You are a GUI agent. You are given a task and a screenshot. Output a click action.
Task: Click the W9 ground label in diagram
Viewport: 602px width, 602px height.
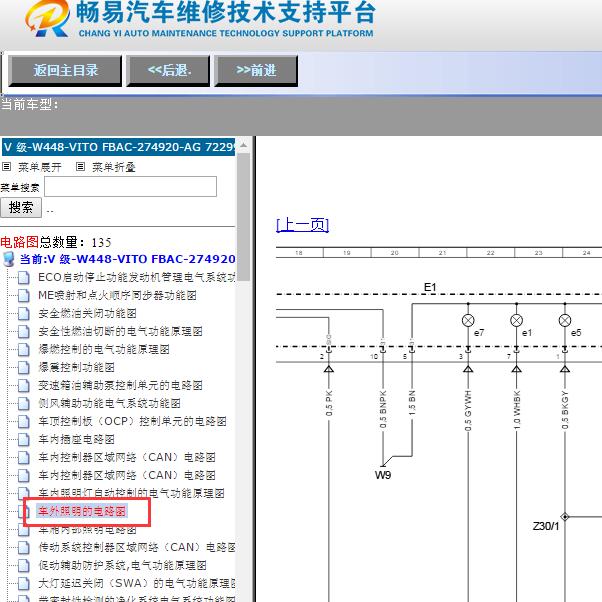[x=383, y=475]
